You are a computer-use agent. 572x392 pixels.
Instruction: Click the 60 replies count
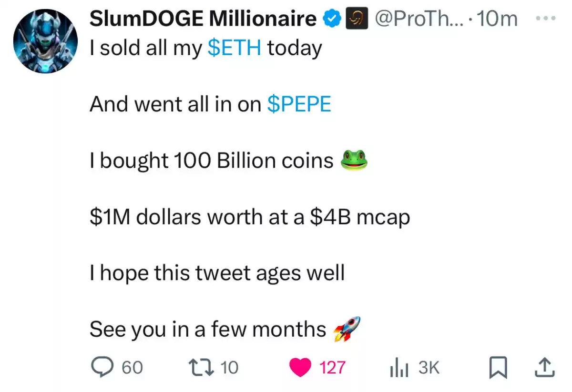pyautogui.click(x=132, y=368)
